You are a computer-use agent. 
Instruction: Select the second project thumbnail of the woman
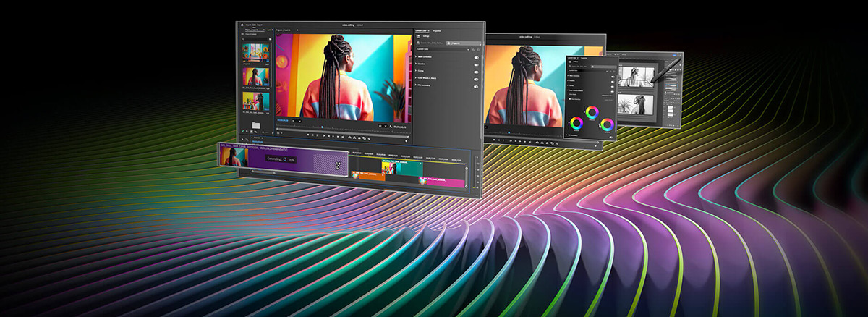(x=255, y=77)
